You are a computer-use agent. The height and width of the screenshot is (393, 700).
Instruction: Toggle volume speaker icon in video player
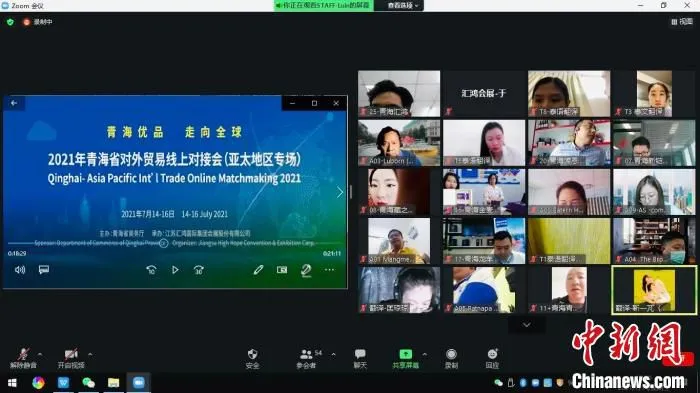tap(20, 269)
